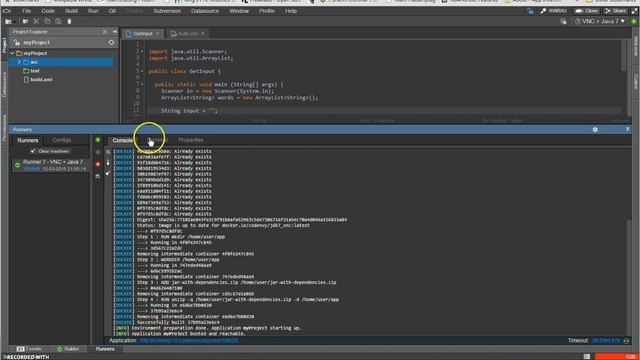Open the Events bottom tab

tap(29, 349)
